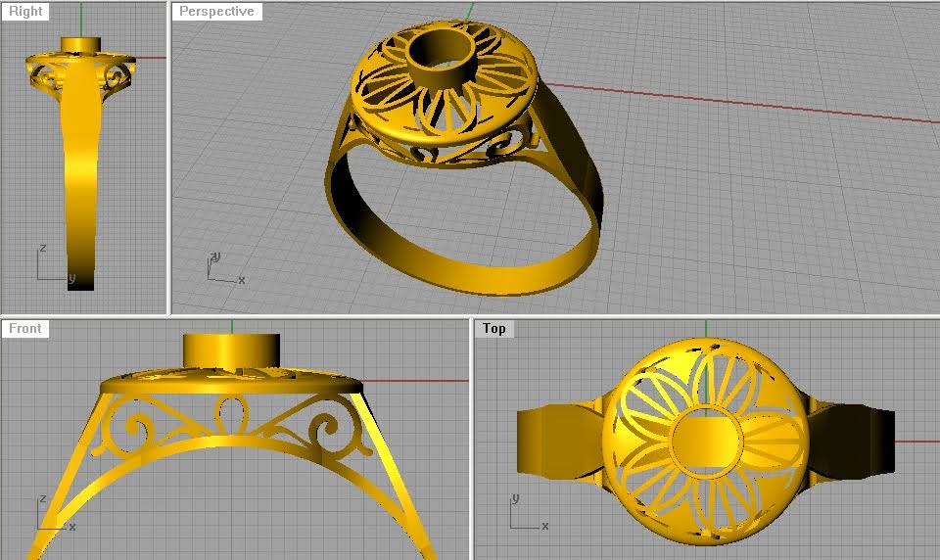Click the axis indicator in Top viewport
Viewport: 940px width, 560px height.
pos(529,513)
